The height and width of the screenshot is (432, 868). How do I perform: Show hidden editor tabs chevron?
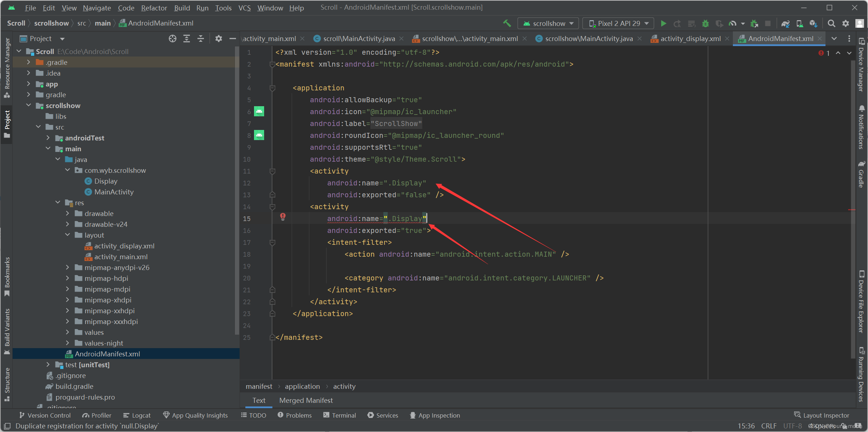pyautogui.click(x=834, y=39)
